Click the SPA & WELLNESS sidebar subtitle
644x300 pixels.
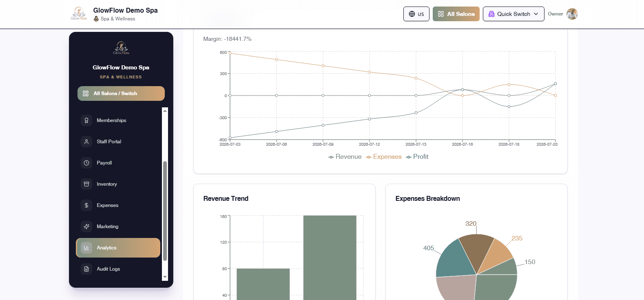(121, 77)
